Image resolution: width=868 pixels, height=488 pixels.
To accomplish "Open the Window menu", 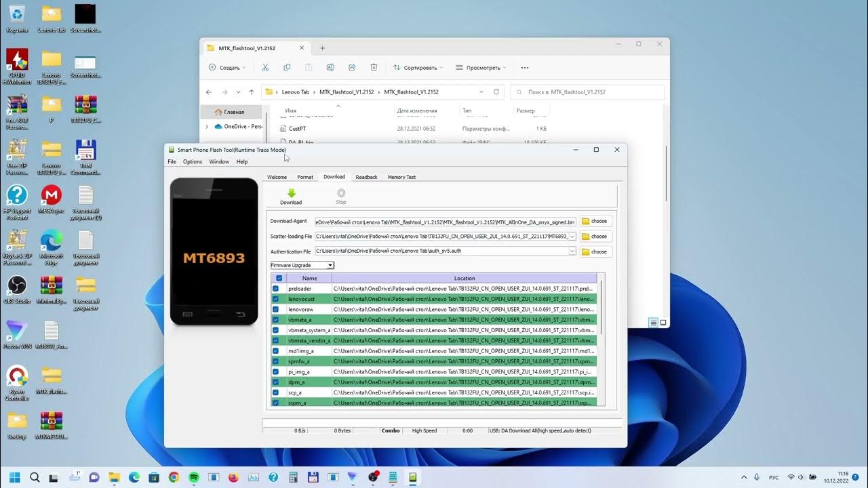I will coord(219,162).
